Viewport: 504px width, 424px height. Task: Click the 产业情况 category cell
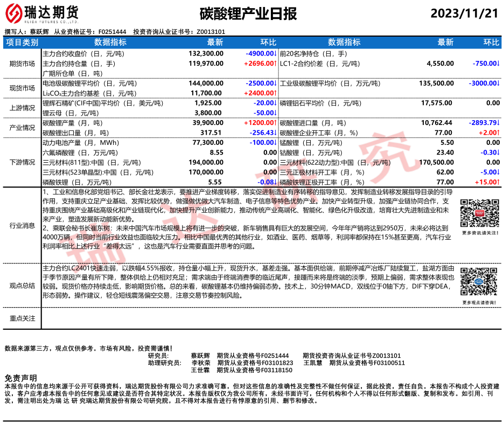click(x=22, y=128)
